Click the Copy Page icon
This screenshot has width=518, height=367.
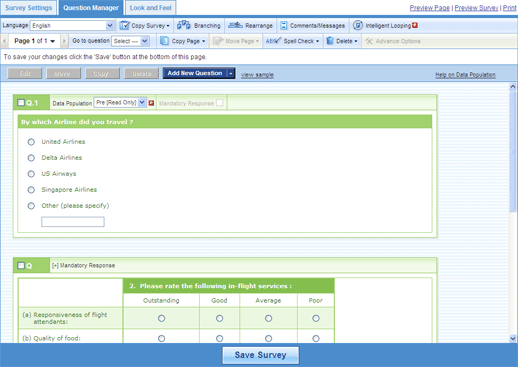click(164, 41)
